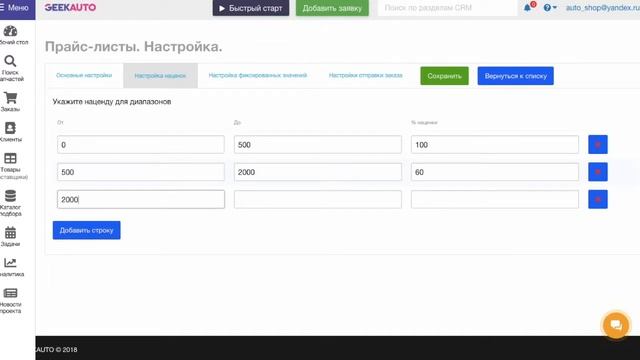Click Вернуться к списку button
This screenshot has width=640, height=360.
point(516,76)
